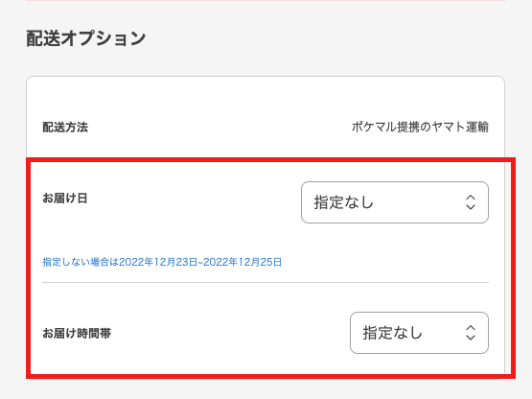Click 指定なし text in the お届け日 selector
The height and width of the screenshot is (399, 532).
click(x=343, y=202)
